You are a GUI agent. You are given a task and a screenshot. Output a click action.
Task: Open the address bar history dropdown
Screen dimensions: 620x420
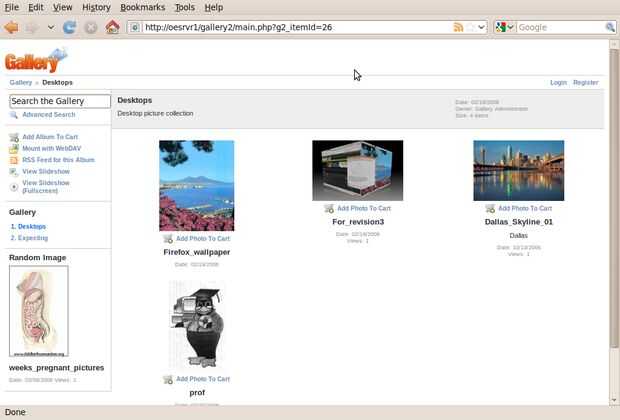click(x=481, y=27)
